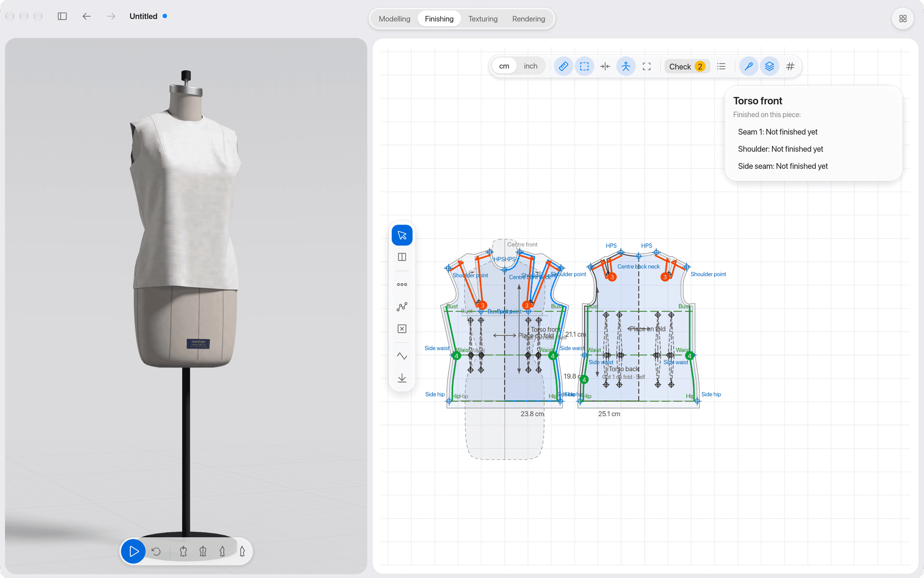This screenshot has height=578, width=924.
Task: Toggle the pin tool in toolbar
Action: pos(749,67)
